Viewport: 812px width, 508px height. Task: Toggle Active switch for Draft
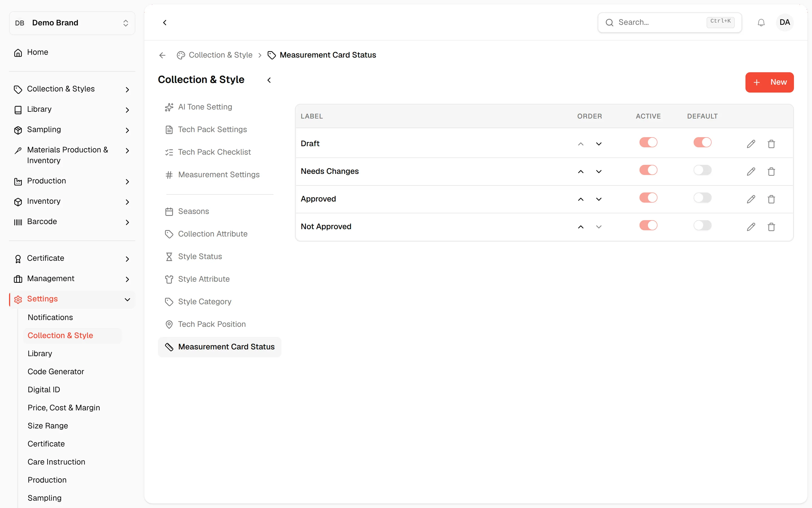[648, 142]
